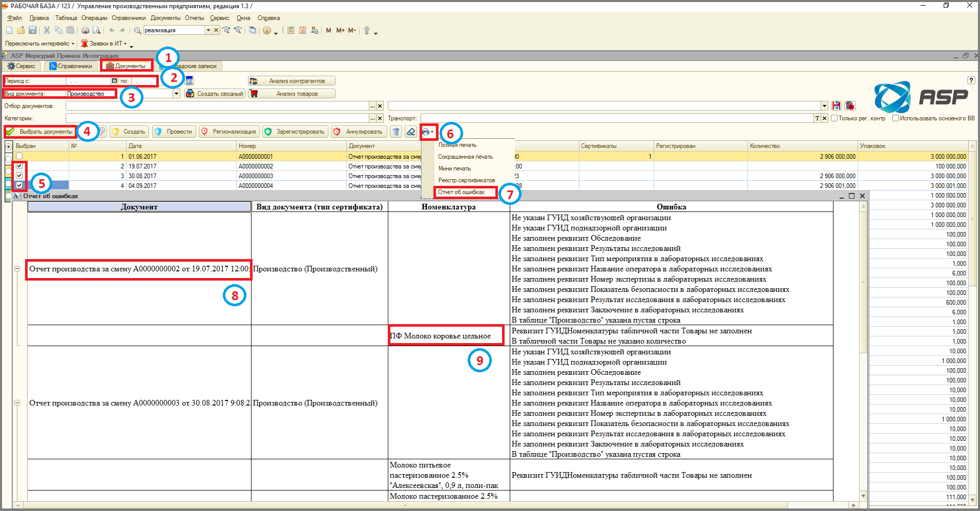980x511 pixels.
Task: Open the Справочники menu in menu bar
Action: pos(129,18)
